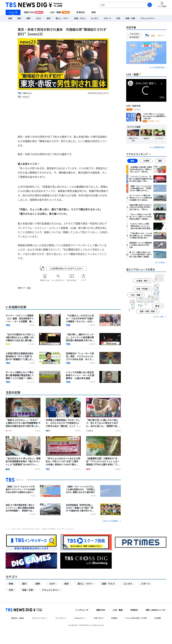Image resolution: width=172 pixels, height=644 pixels.
Task: Click もっと天気を見る link
Action: pyautogui.click(x=158, y=67)
